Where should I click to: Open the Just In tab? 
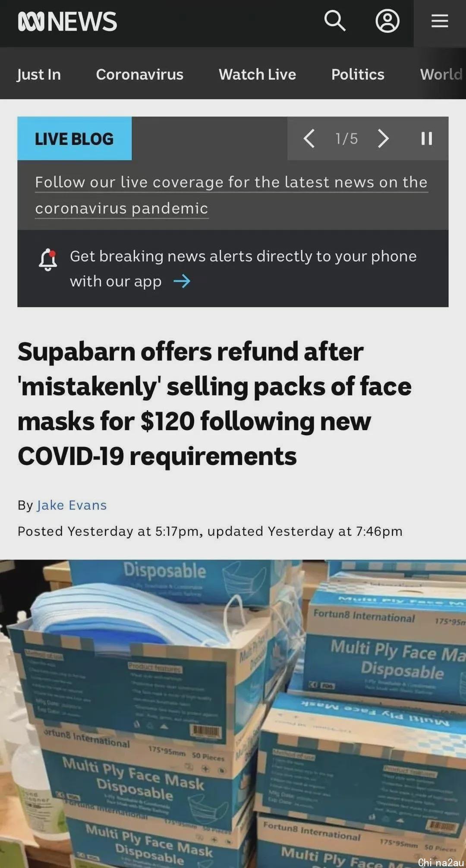(39, 74)
